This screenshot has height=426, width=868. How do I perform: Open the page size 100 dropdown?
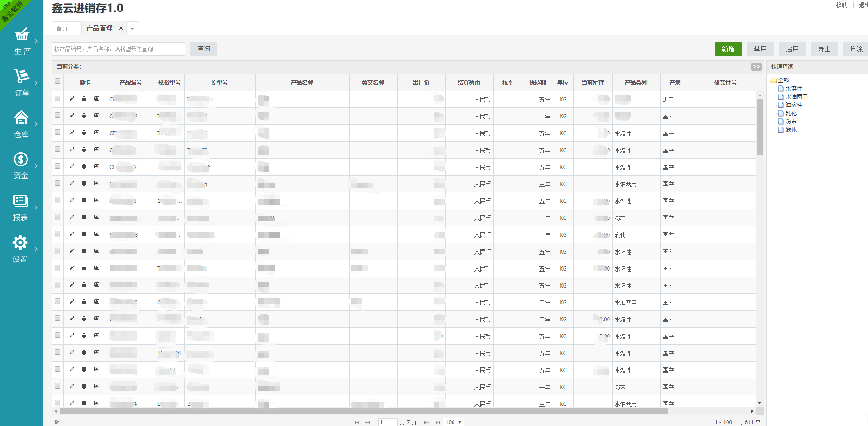pos(453,422)
